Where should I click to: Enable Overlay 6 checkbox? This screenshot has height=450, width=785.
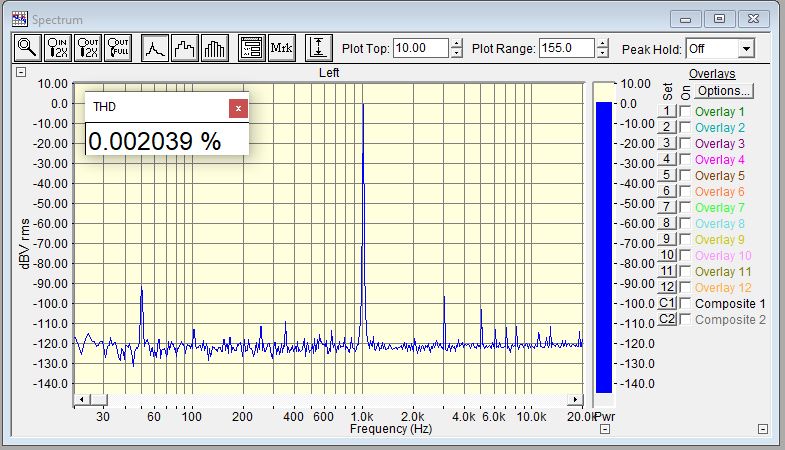(685, 191)
